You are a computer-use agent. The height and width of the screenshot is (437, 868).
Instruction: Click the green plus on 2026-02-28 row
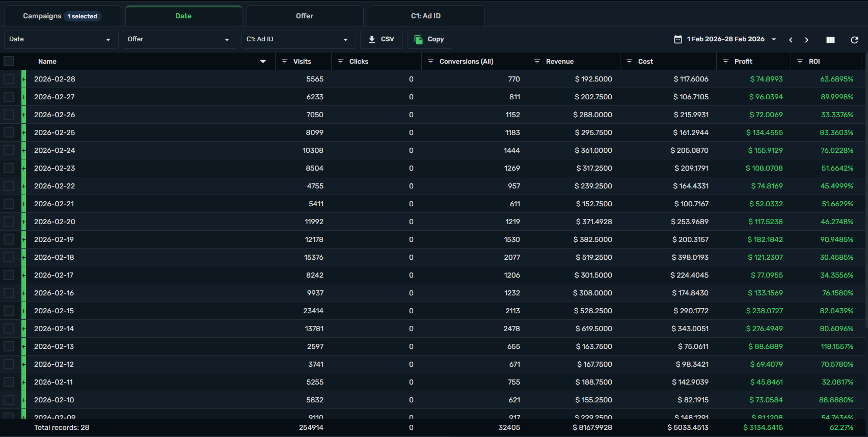tap(23, 79)
